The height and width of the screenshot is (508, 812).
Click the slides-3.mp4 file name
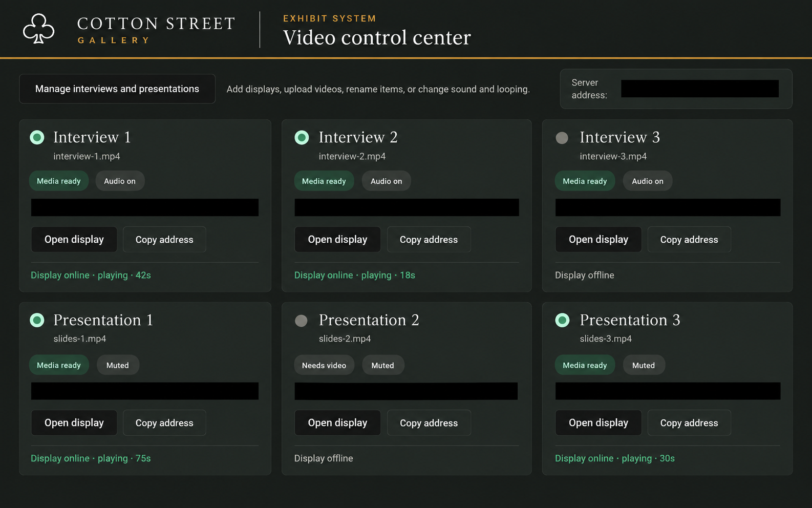tap(606, 338)
